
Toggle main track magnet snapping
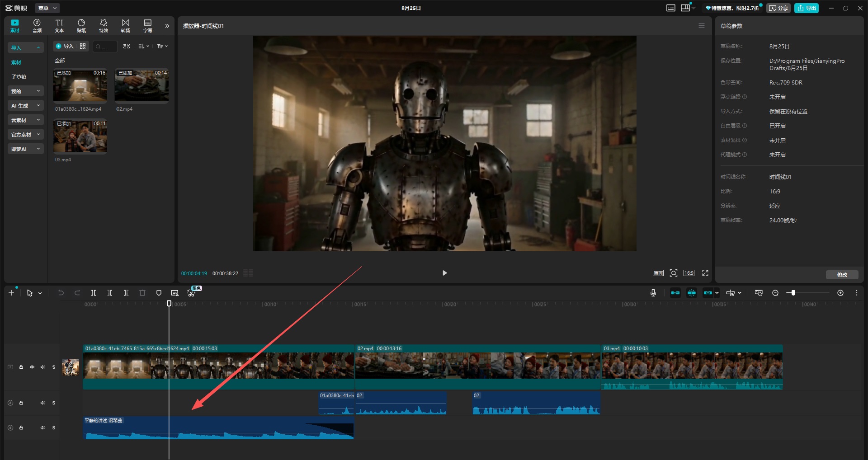click(675, 293)
